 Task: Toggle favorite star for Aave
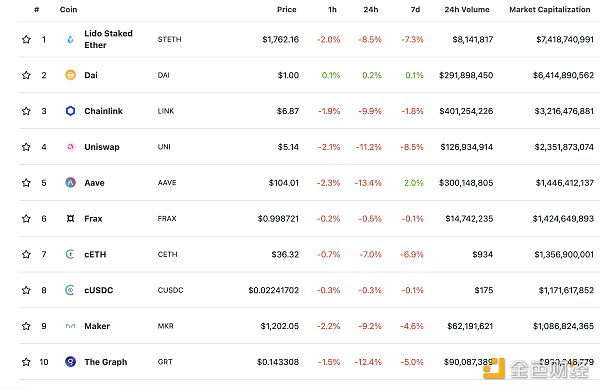(26, 183)
